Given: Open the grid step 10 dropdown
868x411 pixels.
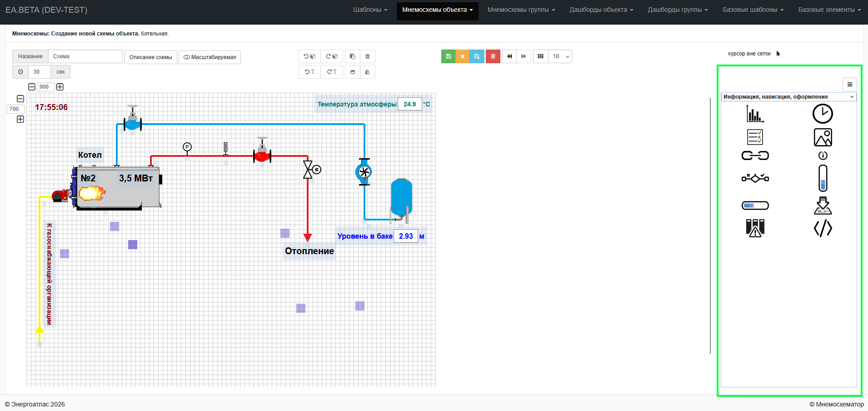Looking at the screenshot, I should (560, 56).
